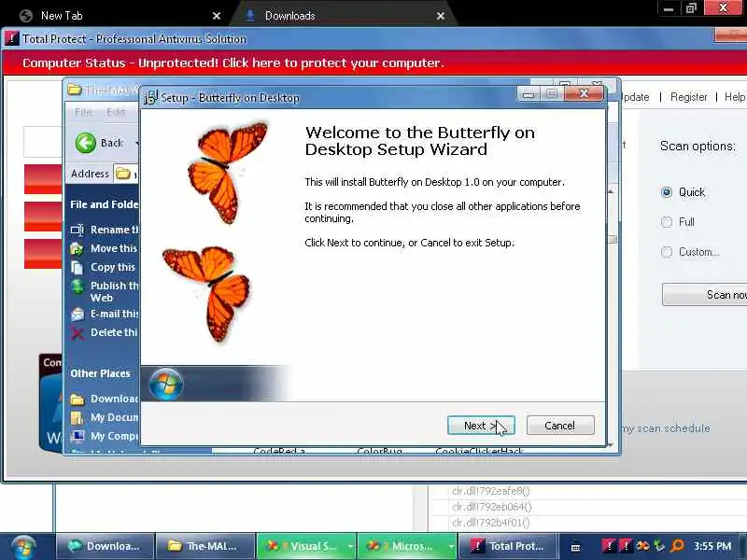Open Visual Studio taskbar group

[x=307, y=546]
